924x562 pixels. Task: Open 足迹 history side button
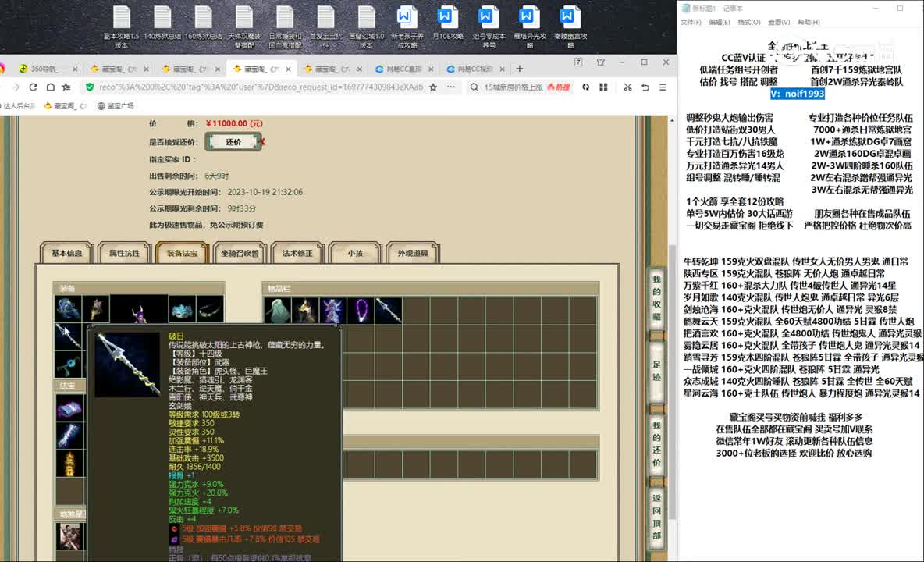(656, 371)
